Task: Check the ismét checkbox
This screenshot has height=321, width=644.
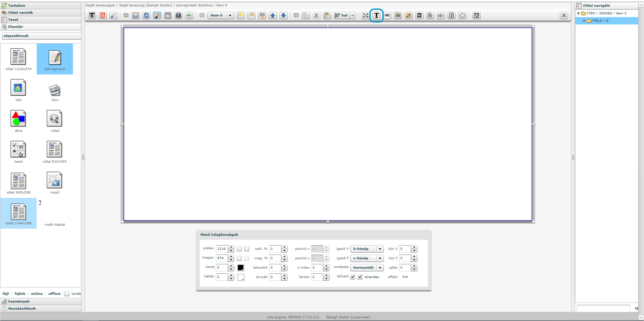Action: click(67, 294)
